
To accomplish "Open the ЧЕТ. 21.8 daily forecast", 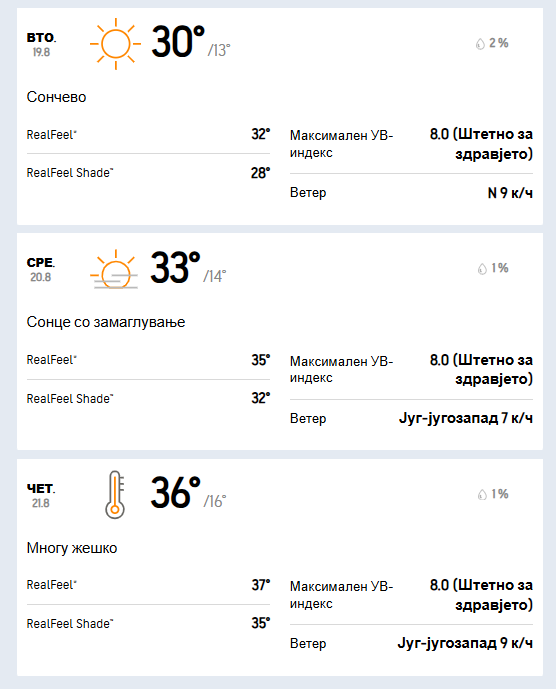I will point(41,495).
